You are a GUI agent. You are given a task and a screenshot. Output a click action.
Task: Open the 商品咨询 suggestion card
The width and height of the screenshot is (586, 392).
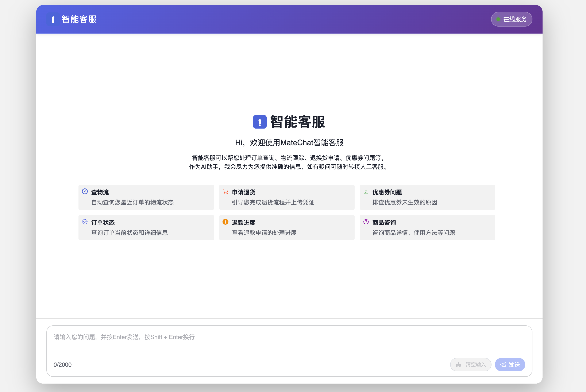(427, 227)
